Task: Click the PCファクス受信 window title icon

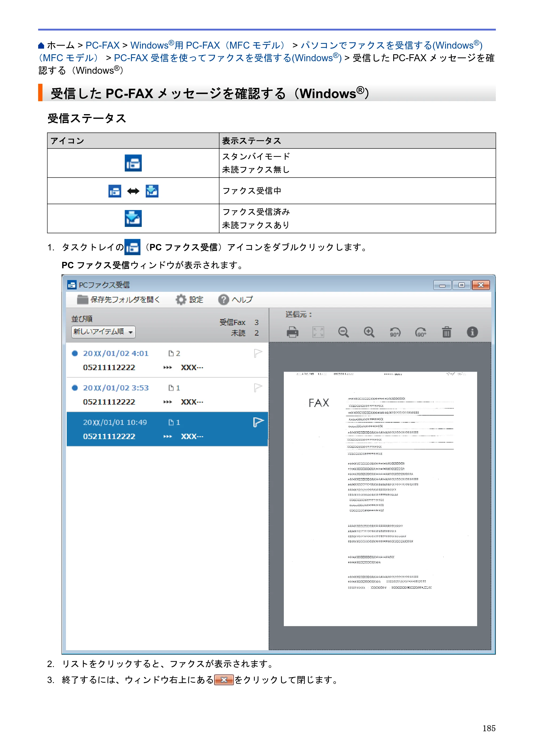Action: pos(72,285)
